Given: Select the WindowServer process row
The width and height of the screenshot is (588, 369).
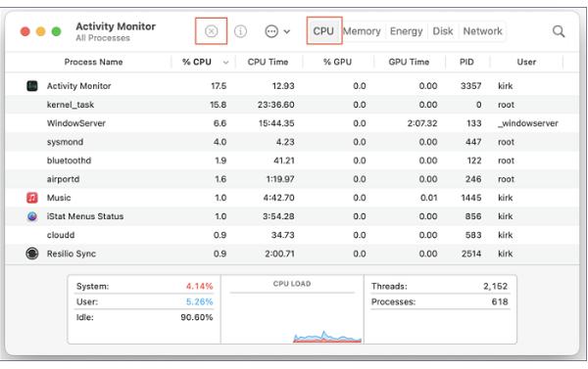Looking at the screenshot, I should point(292,123).
